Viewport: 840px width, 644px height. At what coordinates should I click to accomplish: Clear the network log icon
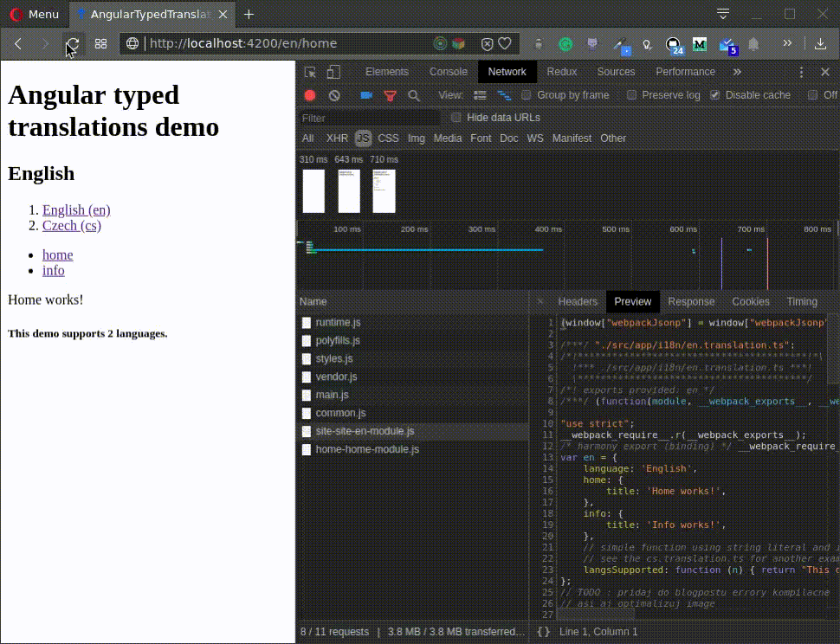pos(334,95)
